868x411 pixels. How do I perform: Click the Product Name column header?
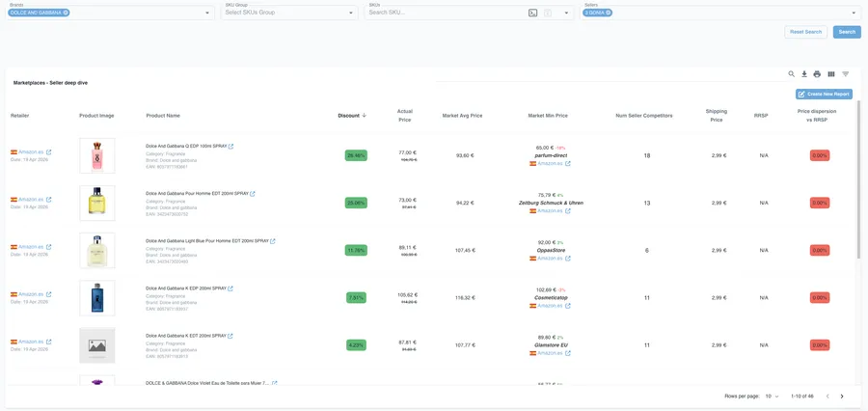click(163, 116)
